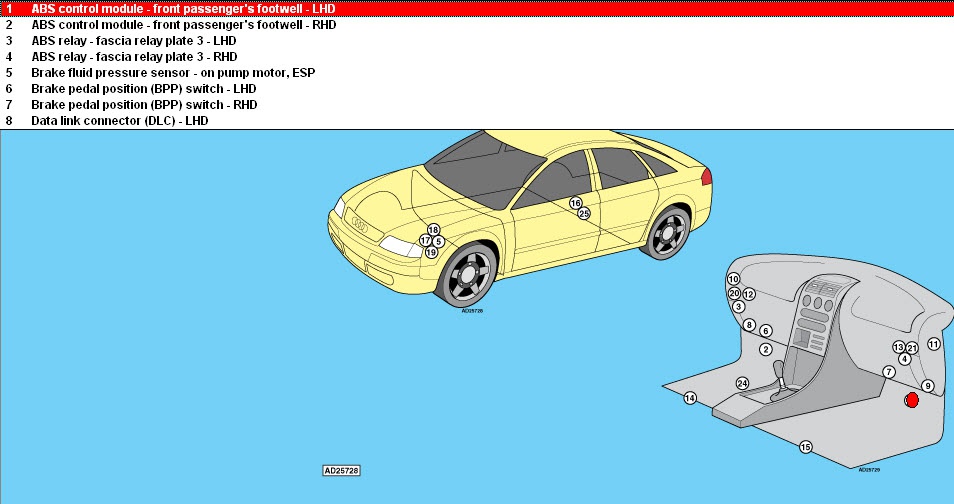Click marker 25 on the car door
This screenshot has height=504, width=954.
[584, 214]
